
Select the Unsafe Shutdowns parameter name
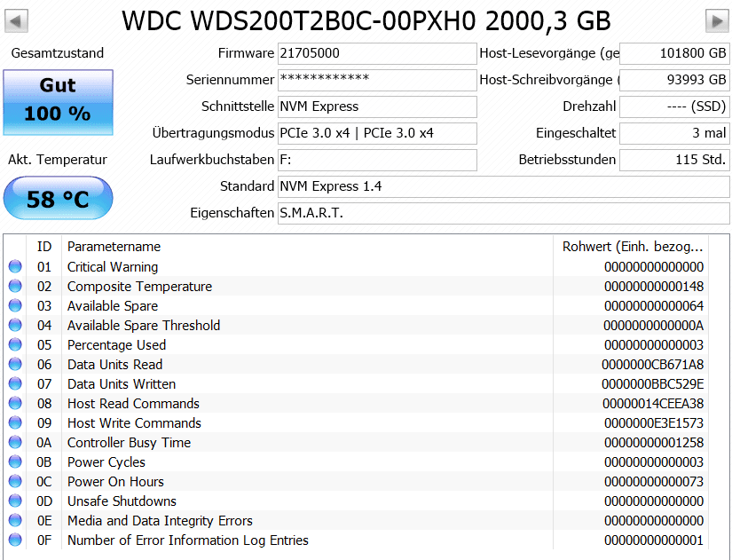point(122,501)
